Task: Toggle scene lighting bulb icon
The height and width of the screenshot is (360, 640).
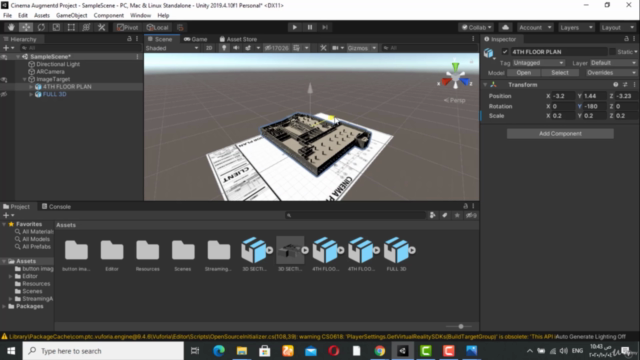Action: (224, 48)
